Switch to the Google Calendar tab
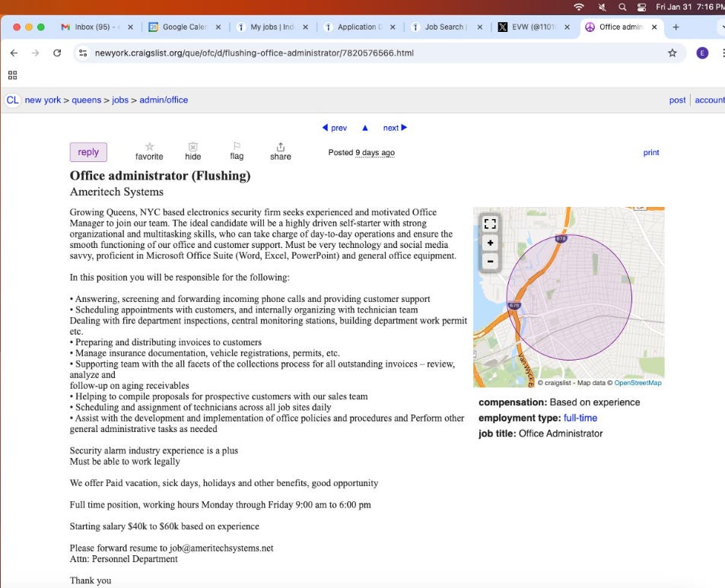 point(183,27)
